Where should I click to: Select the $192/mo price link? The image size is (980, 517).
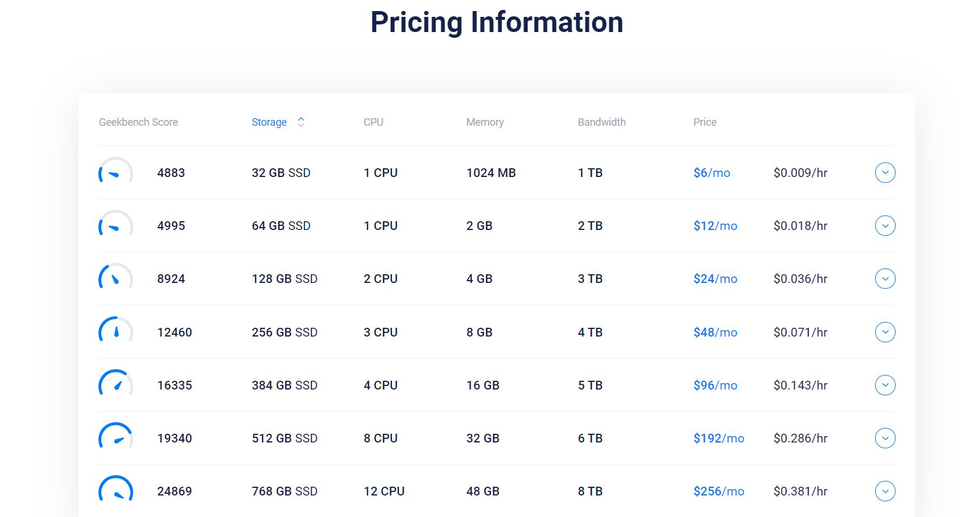[719, 438]
